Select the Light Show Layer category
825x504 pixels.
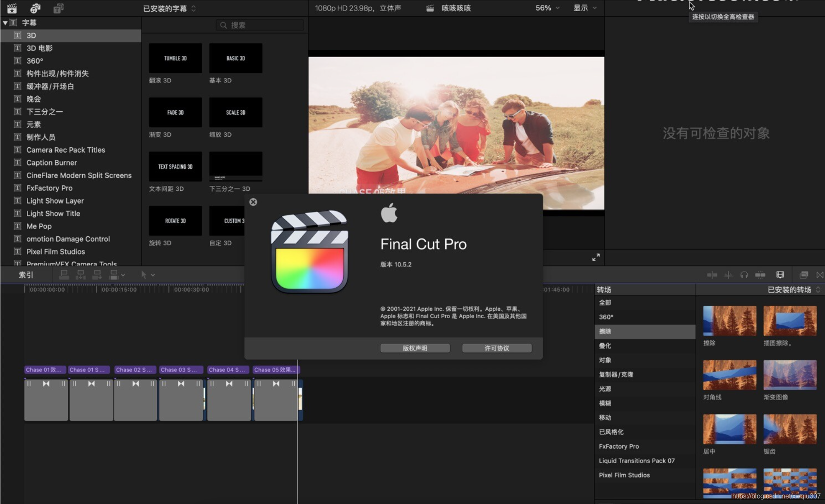71,201
